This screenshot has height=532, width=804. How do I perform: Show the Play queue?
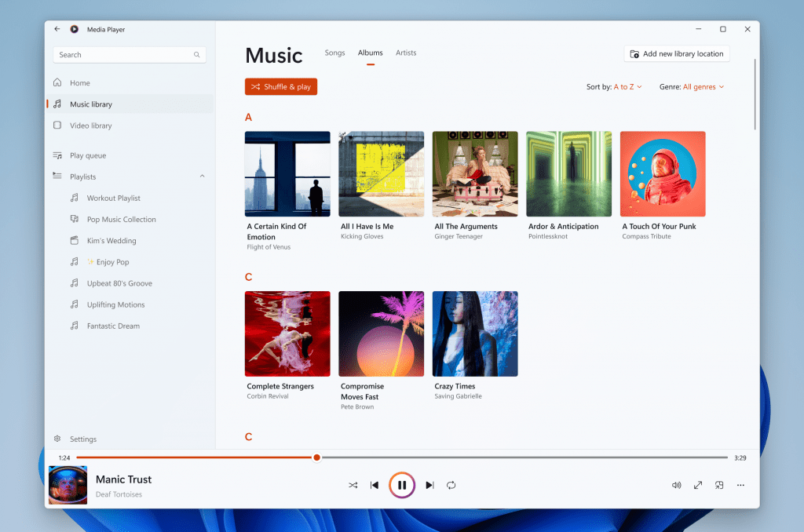click(130, 155)
